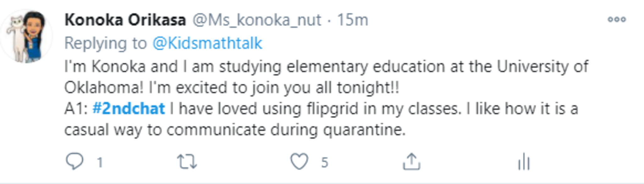Open the Konoka Orikasa display name

pos(125,20)
